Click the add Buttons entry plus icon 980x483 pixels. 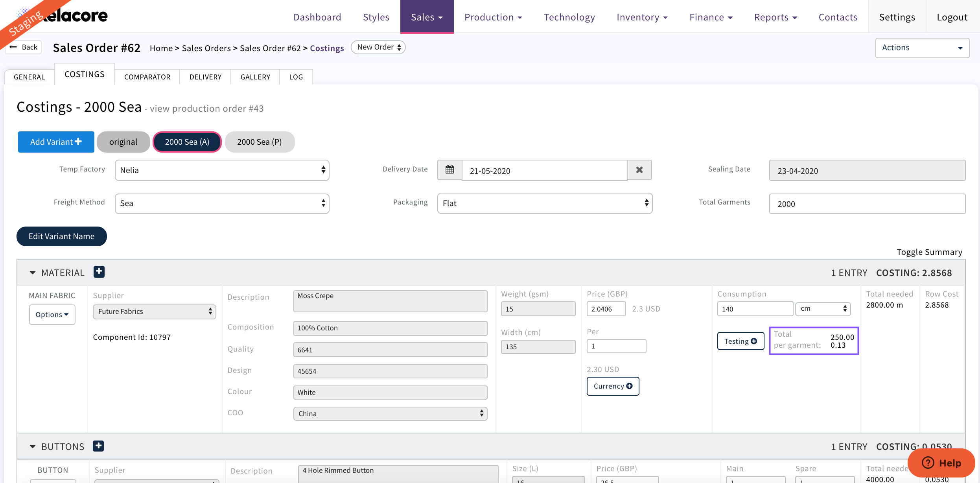pyautogui.click(x=98, y=446)
